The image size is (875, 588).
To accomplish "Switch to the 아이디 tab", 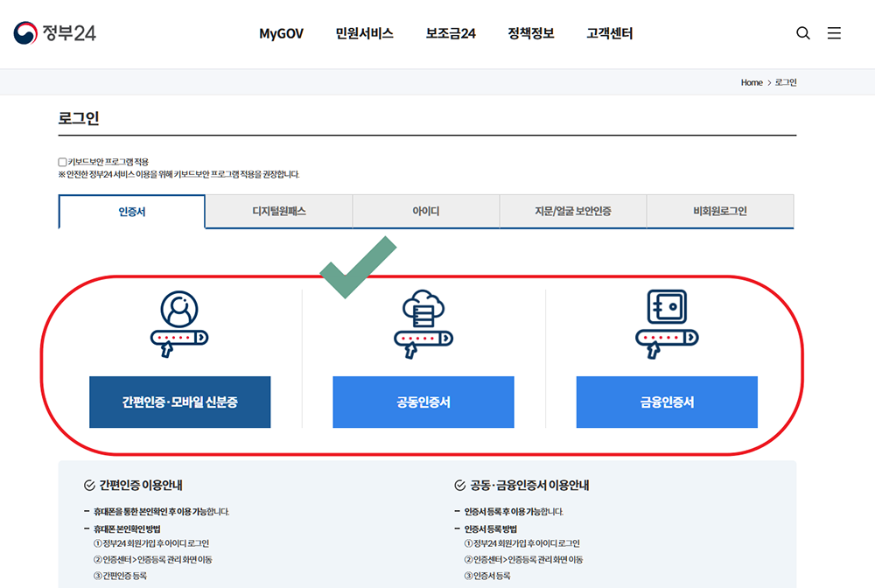I will (x=425, y=211).
